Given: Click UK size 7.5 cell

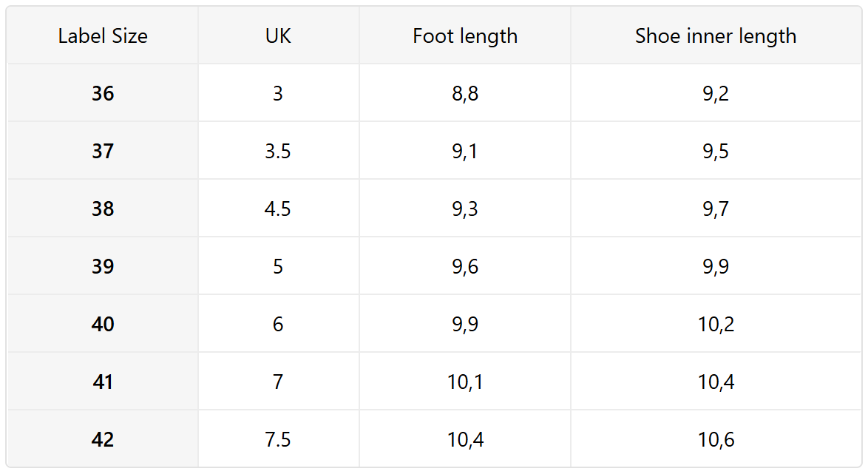Looking at the screenshot, I should (278, 440).
